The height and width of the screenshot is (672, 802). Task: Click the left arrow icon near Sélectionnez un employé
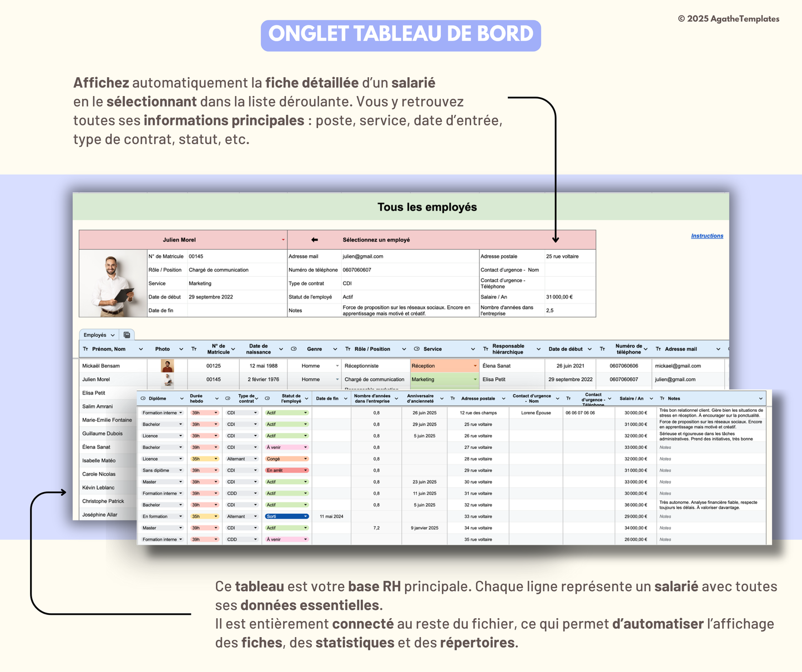tap(315, 240)
